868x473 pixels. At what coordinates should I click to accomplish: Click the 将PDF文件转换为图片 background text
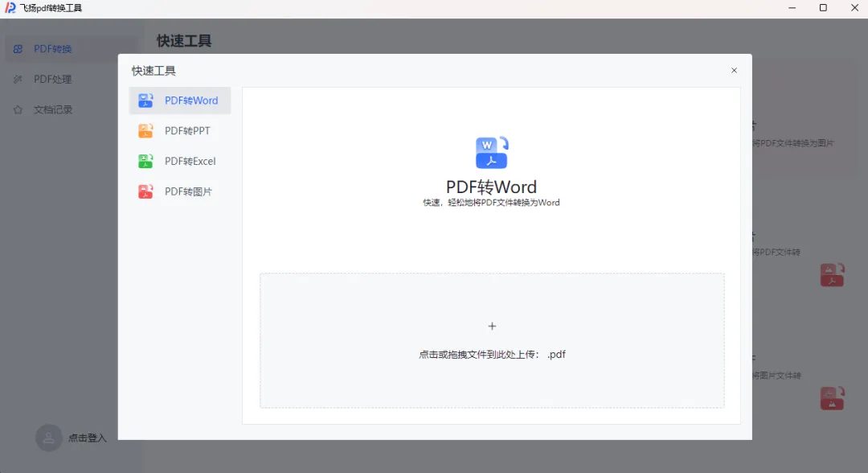(x=792, y=143)
